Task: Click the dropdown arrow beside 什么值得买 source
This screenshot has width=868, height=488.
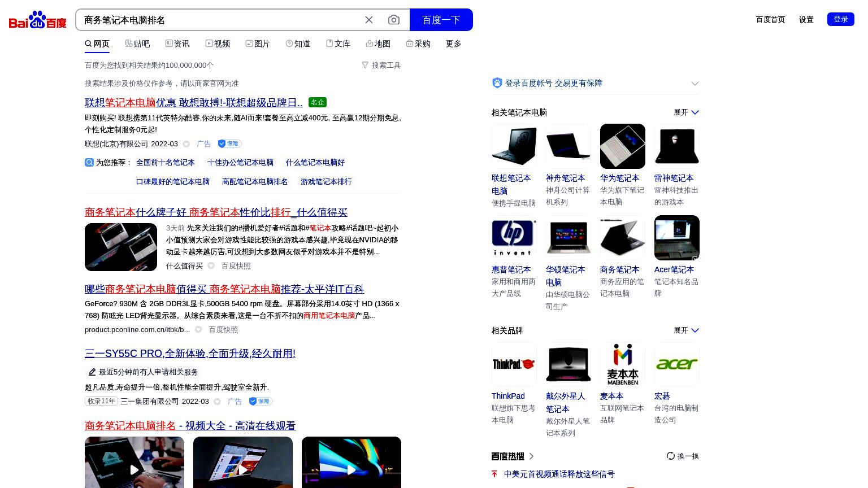Action: pyautogui.click(x=211, y=265)
